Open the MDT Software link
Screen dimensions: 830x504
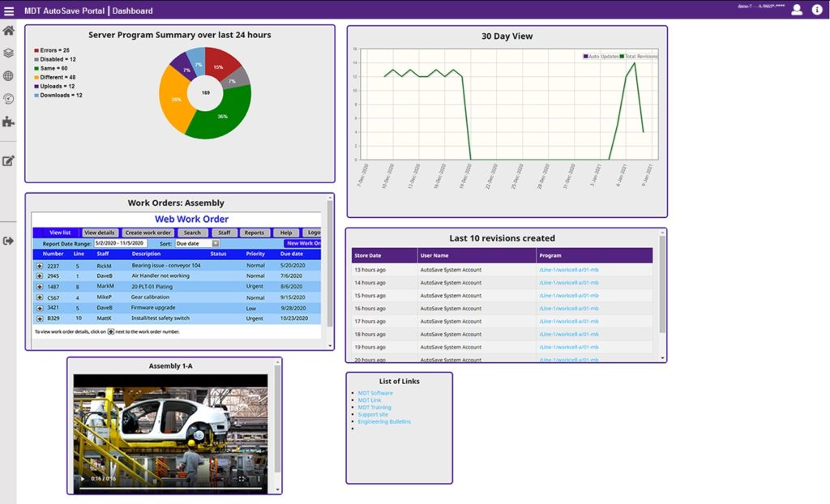click(375, 393)
